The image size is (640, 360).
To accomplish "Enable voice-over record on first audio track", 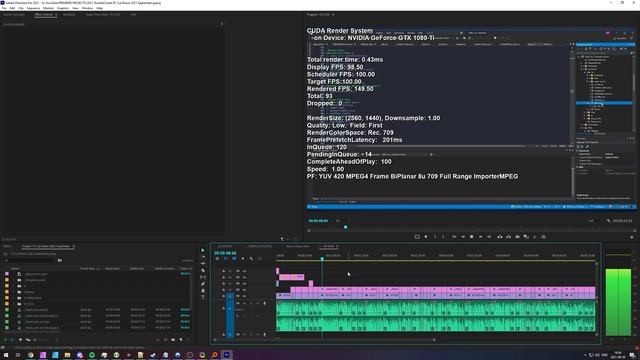I will (264, 303).
